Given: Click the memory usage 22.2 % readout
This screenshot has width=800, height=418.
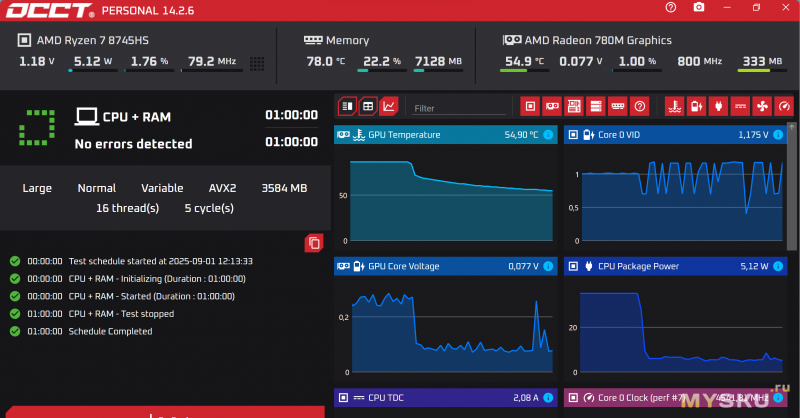Looking at the screenshot, I should pos(382,61).
